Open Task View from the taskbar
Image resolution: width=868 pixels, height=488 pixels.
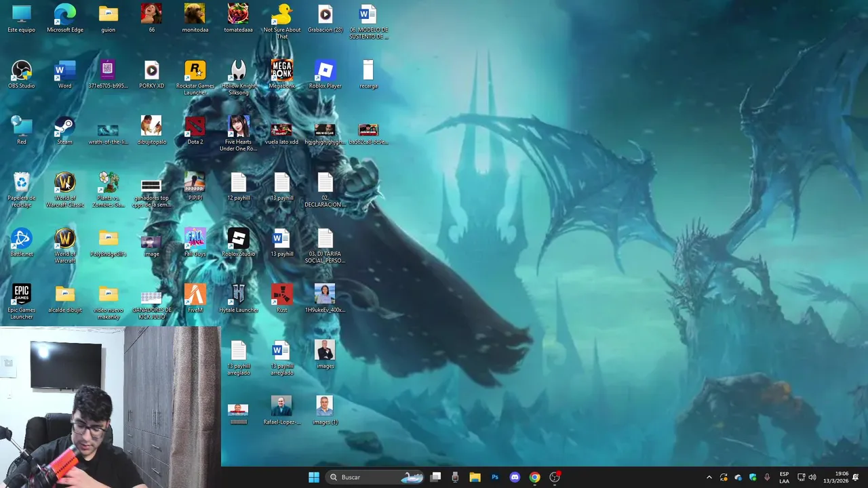[x=436, y=477]
